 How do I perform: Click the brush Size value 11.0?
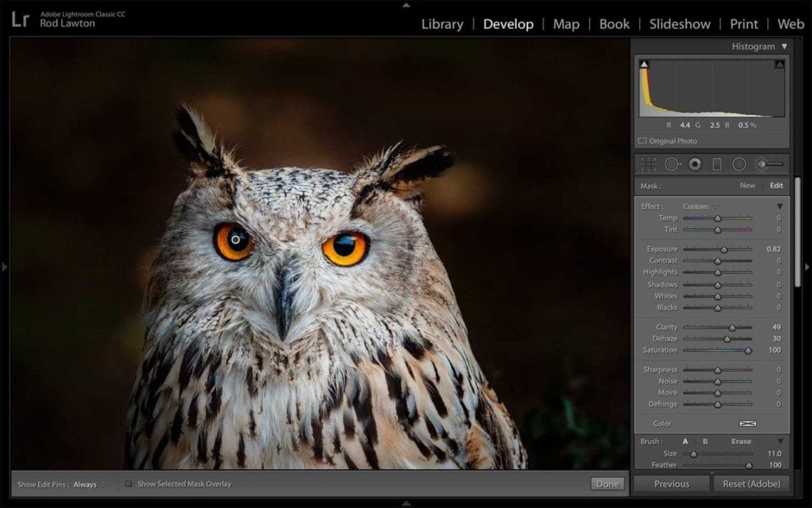pos(774,454)
